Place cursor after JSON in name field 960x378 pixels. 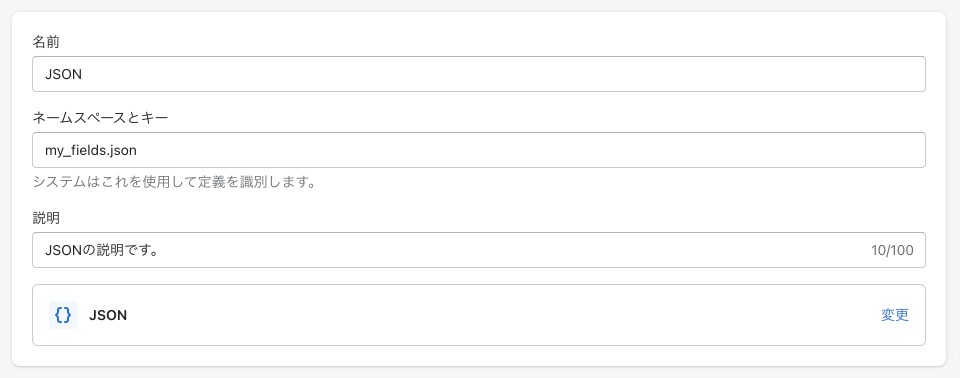(x=83, y=74)
